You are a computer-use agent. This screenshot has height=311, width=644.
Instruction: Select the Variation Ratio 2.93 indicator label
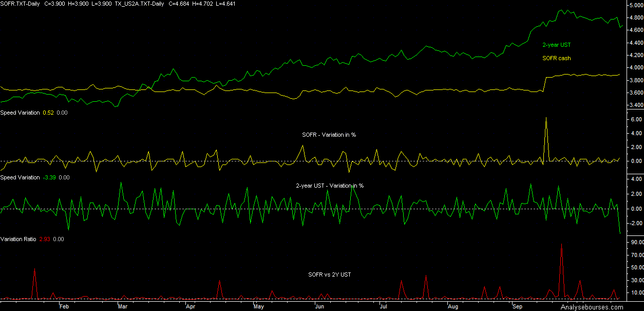tap(32, 239)
